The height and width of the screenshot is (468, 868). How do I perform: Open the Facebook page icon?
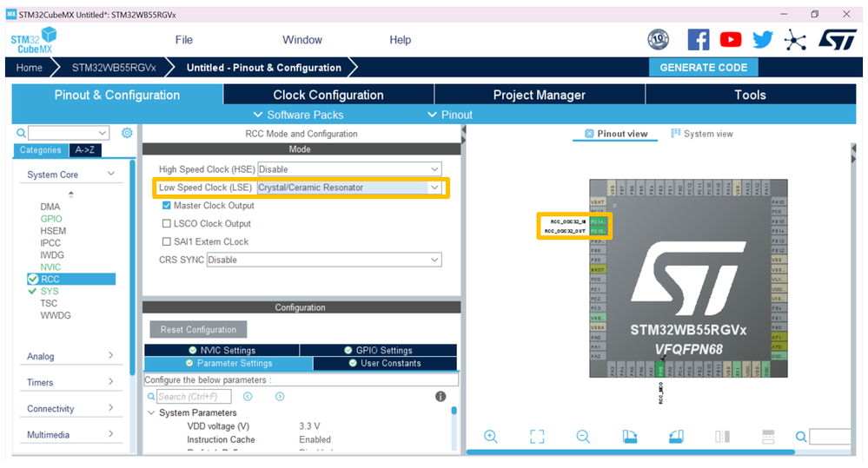tap(698, 40)
